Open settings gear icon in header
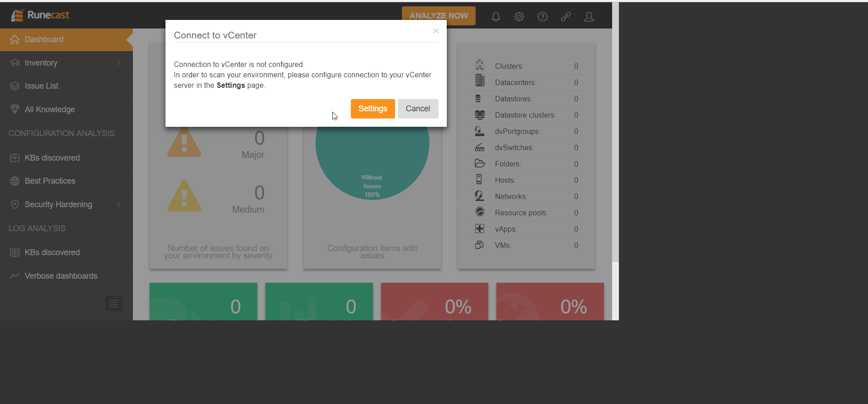 point(519,17)
